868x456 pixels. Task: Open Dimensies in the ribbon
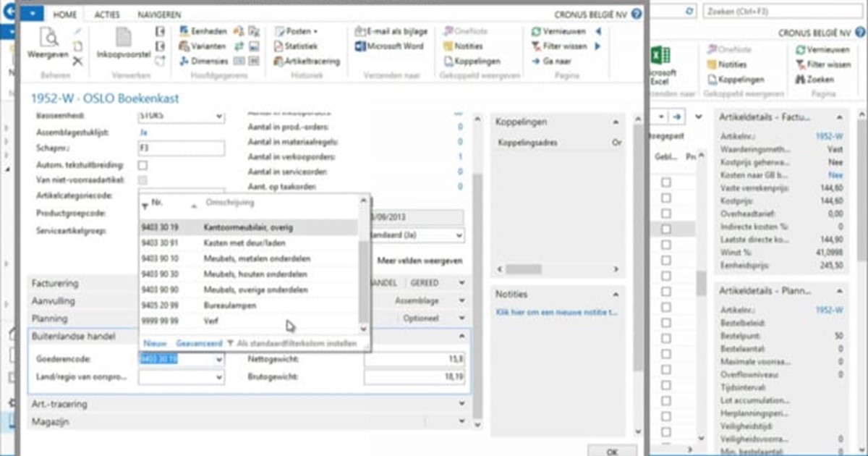tap(203, 62)
